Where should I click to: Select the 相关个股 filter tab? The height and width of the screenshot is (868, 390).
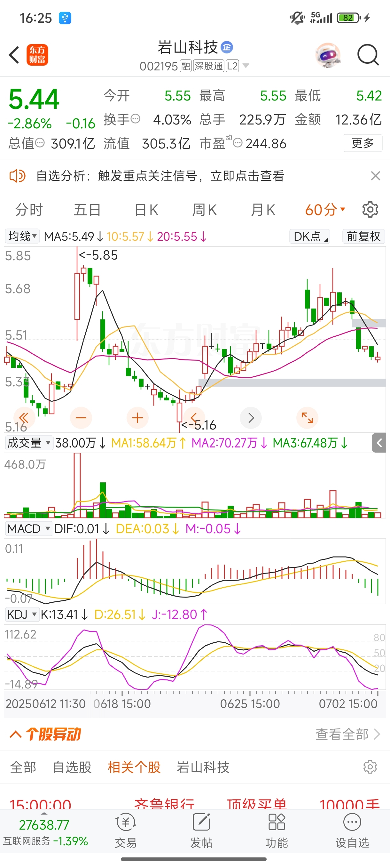[x=134, y=767]
